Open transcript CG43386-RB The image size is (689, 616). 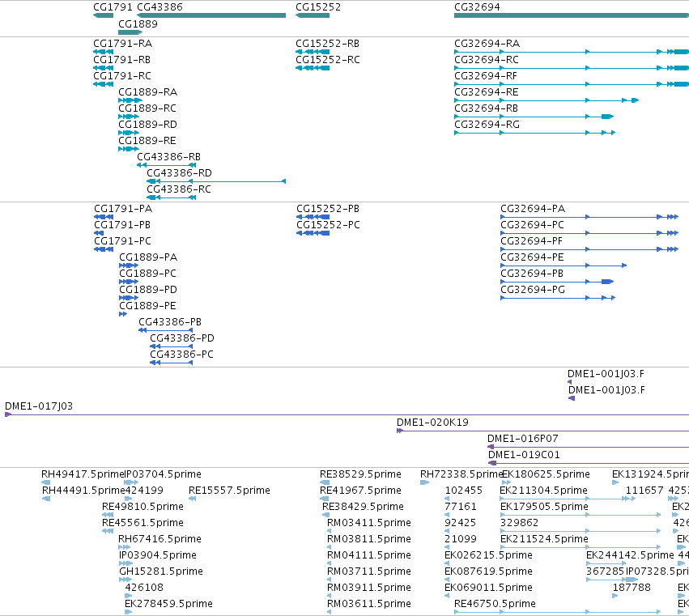[168, 157]
